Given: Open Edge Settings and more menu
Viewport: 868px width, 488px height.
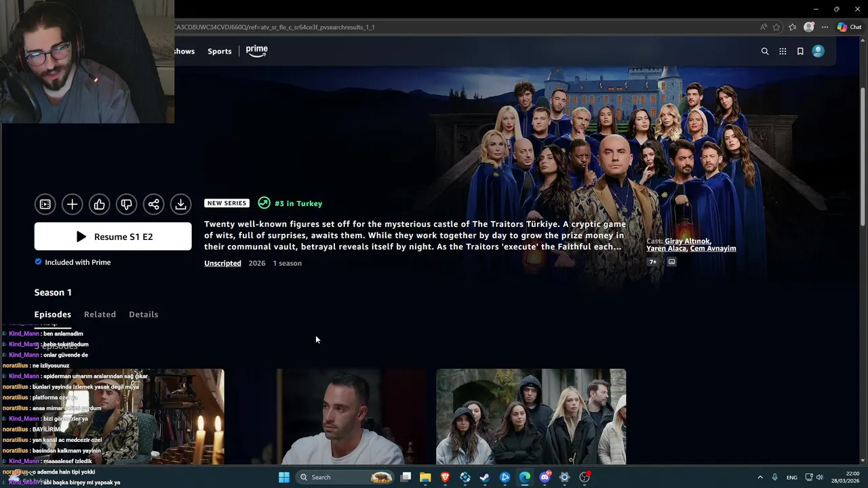Looking at the screenshot, I should (825, 27).
